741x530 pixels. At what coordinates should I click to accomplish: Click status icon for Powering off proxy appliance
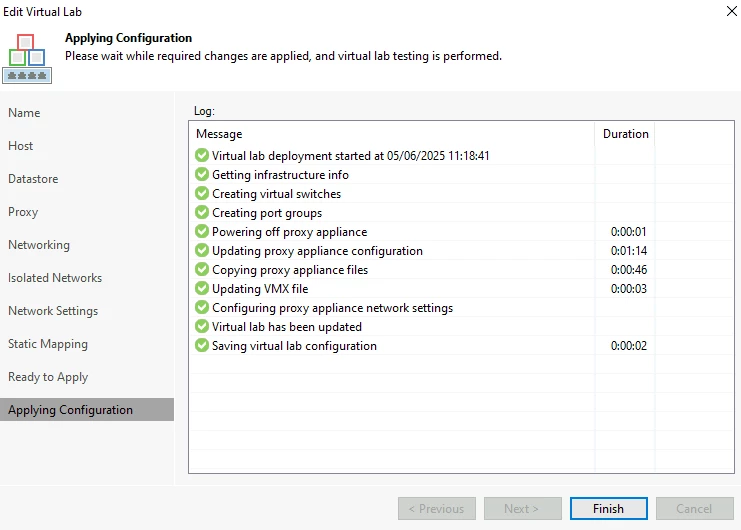coord(202,231)
